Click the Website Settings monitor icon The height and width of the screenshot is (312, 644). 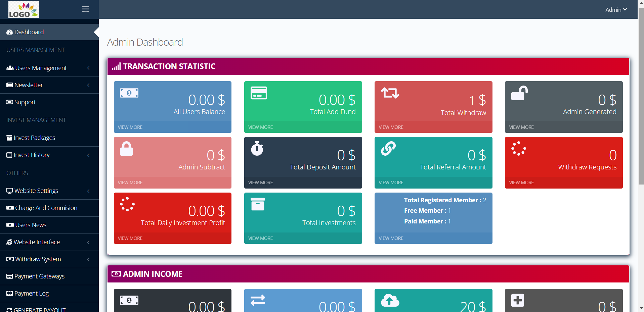point(10,191)
